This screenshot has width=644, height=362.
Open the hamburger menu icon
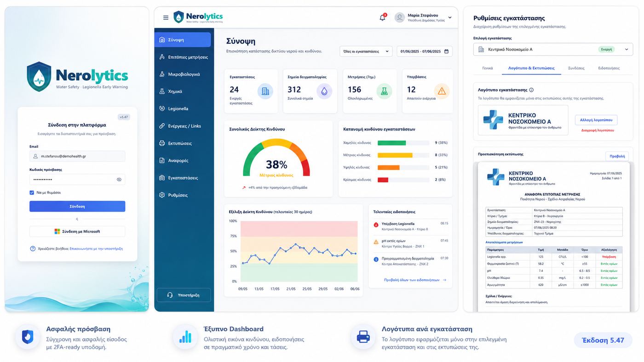point(166,17)
